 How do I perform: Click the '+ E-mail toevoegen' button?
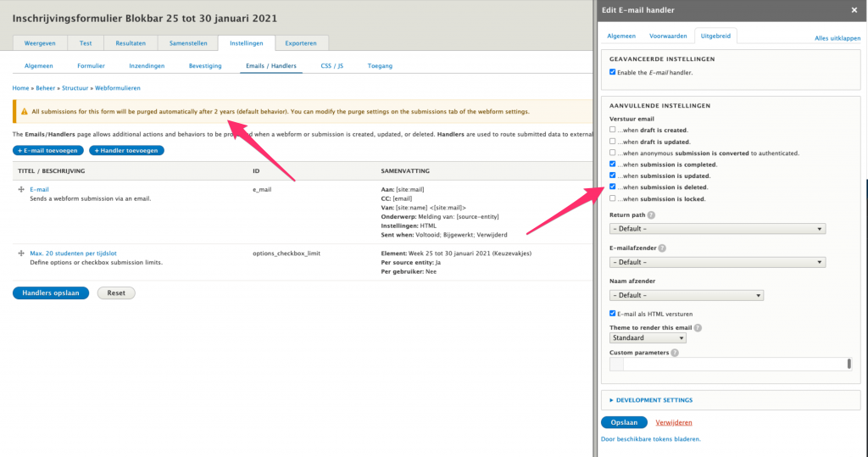pyautogui.click(x=48, y=150)
